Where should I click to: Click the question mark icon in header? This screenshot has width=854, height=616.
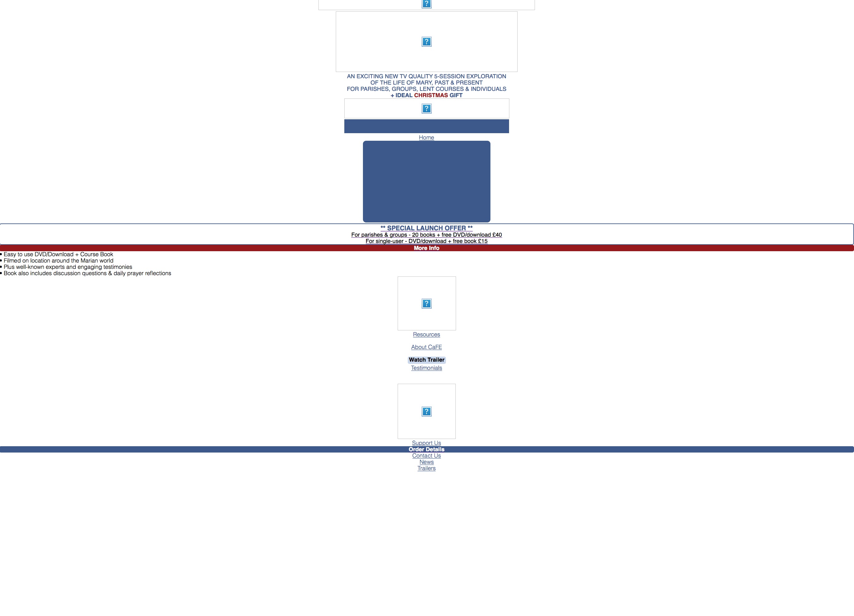click(x=427, y=4)
